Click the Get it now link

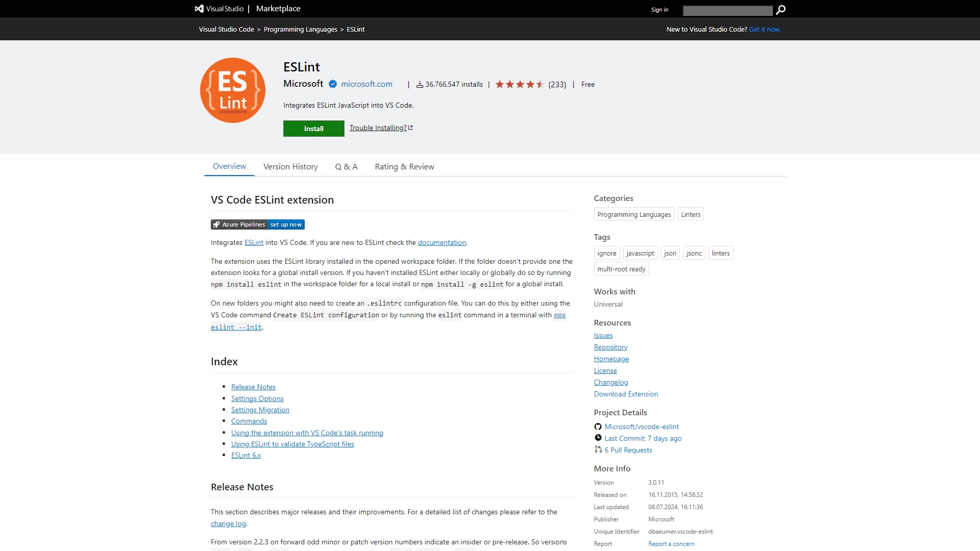point(765,29)
